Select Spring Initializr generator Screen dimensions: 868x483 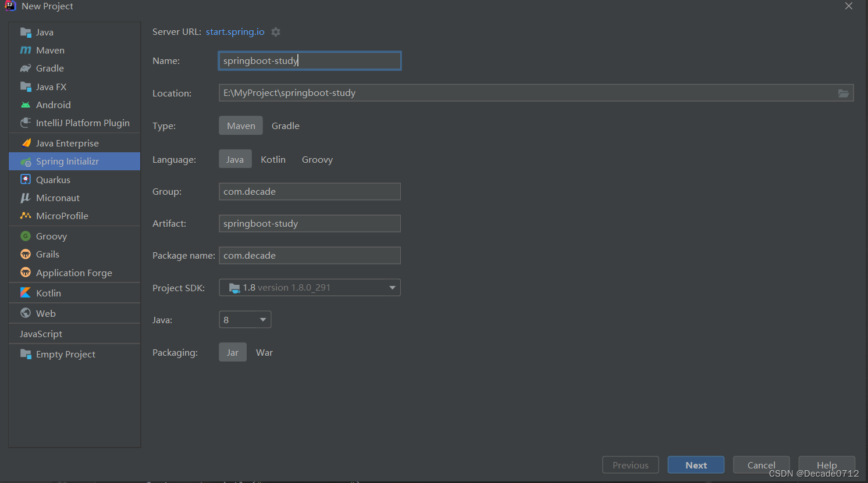point(74,162)
